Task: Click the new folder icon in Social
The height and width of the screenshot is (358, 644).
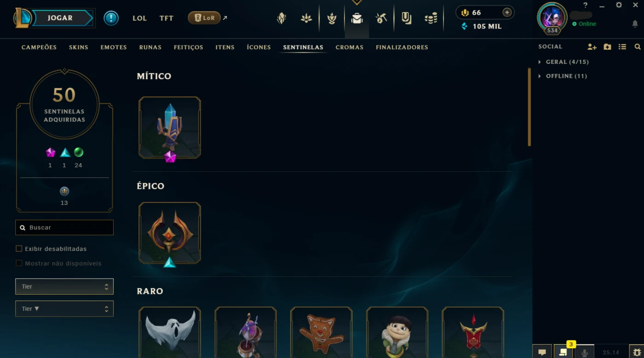Action: click(x=607, y=47)
